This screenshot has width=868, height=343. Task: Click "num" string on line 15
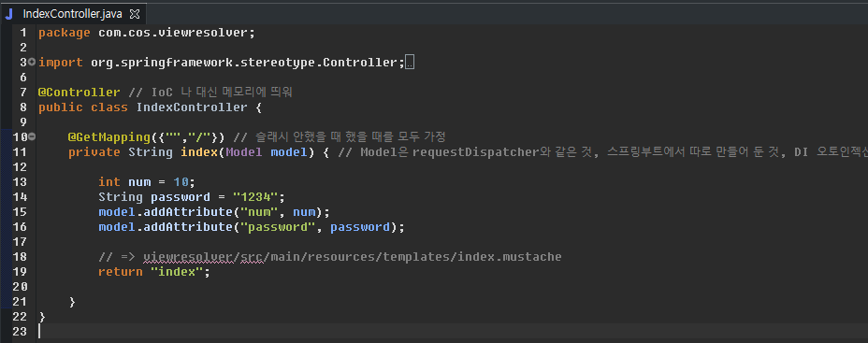[x=259, y=212]
